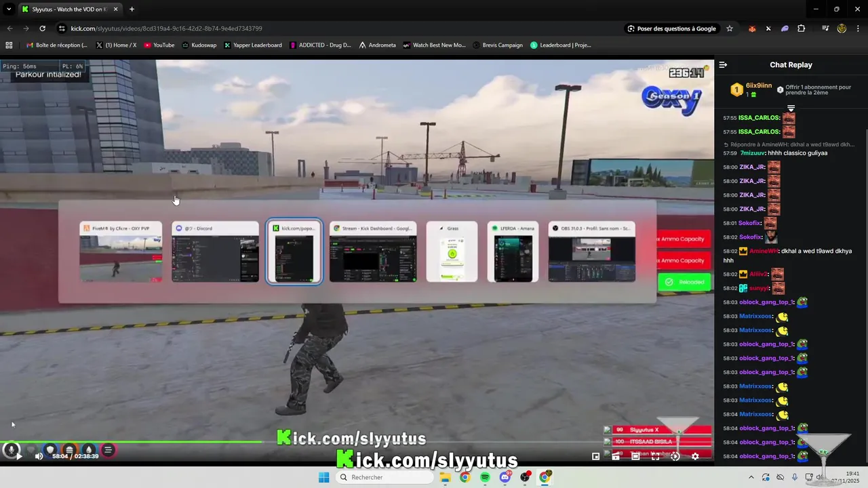868x488 pixels.
Task: Close the Slyyutus VOD browser tab
Action: click(115, 9)
